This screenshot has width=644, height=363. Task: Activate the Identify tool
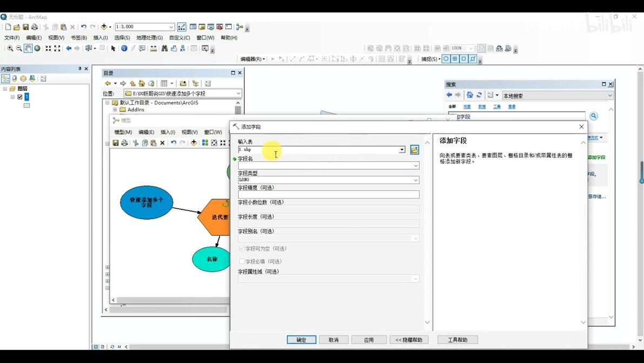click(124, 48)
